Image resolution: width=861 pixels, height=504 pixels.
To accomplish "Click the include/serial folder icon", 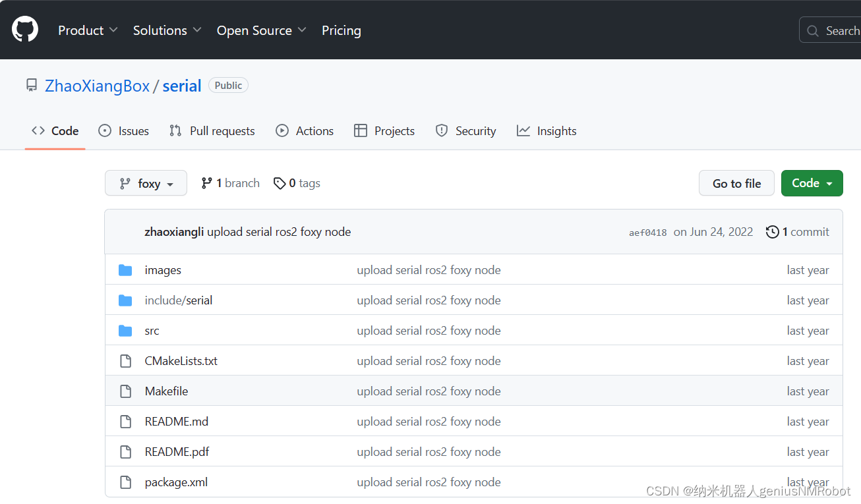I will pyautogui.click(x=125, y=300).
